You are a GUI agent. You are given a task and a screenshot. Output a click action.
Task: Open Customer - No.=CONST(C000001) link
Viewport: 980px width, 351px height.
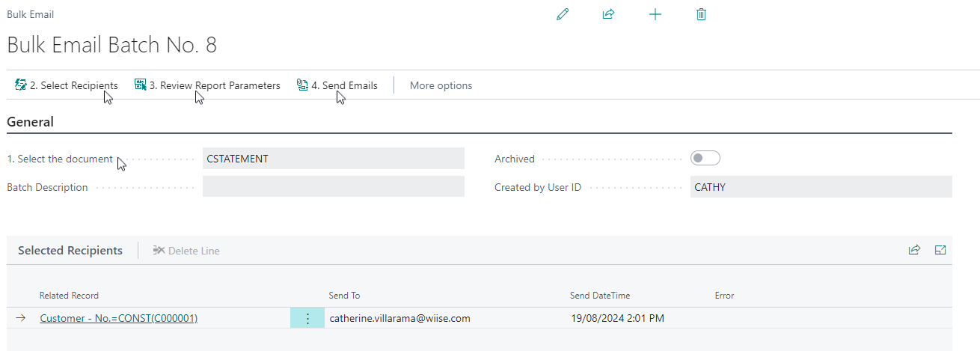coord(118,318)
